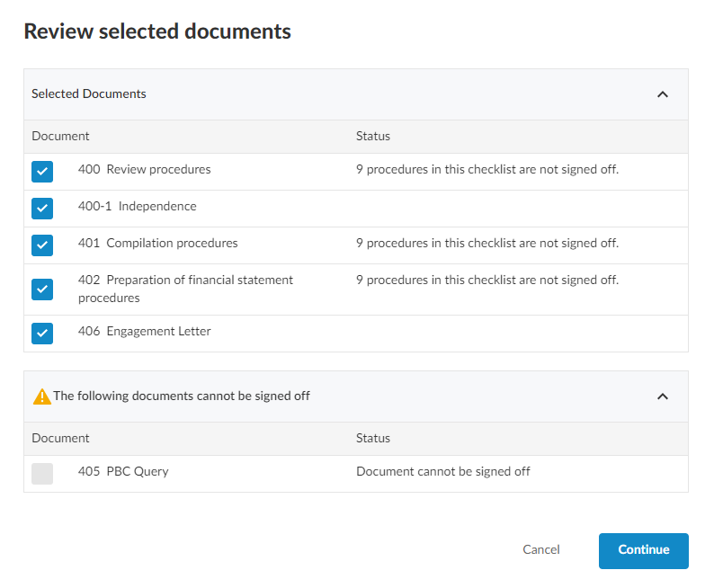Click the blue Continue button
714x588 pixels.
coord(643,550)
